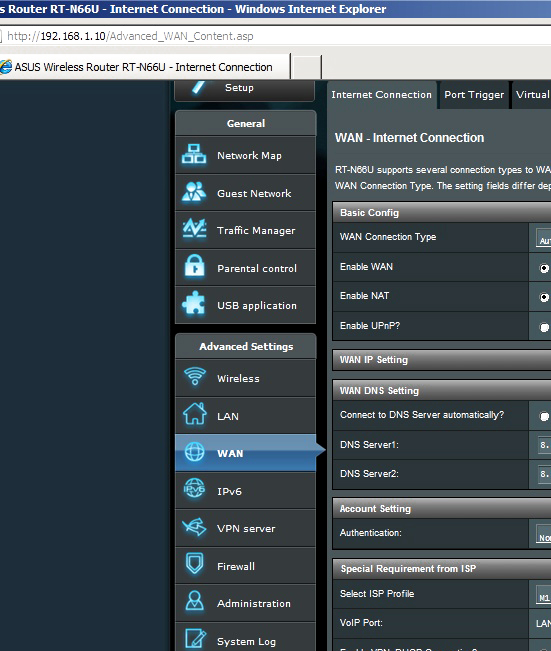
Task: Open the USB application menu item
Action: pos(245,305)
